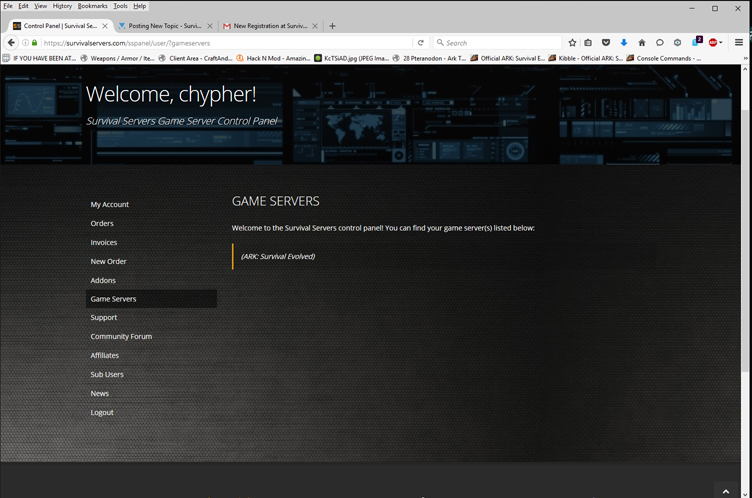Open Support in the sidebar
The width and height of the screenshot is (752, 498).
(104, 318)
